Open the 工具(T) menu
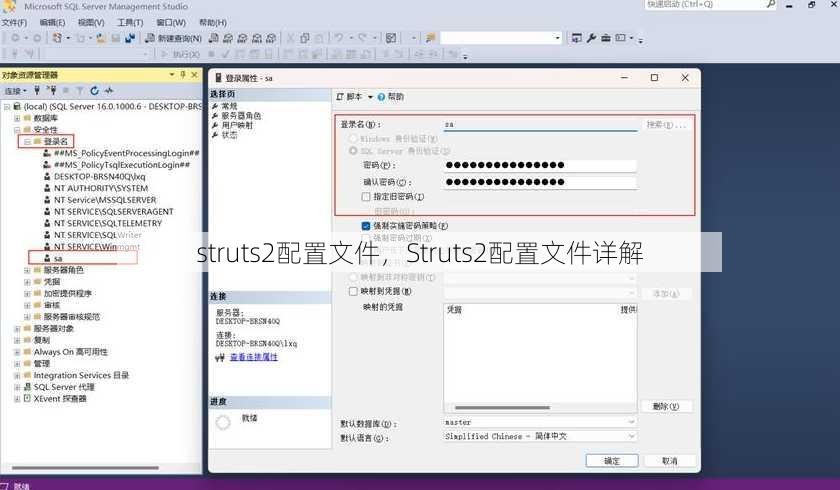This screenshot has width=840, height=490. [130, 22]
